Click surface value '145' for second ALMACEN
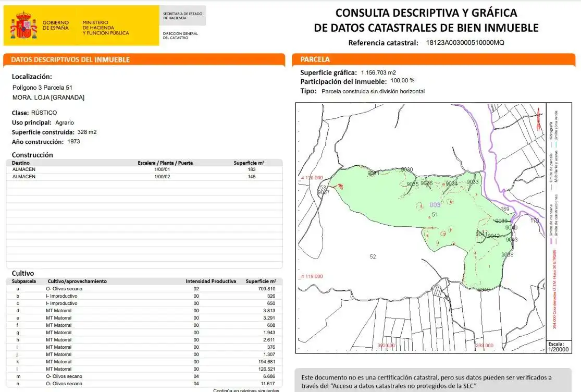Viewport: 581px width, 392px height. (252, 177)
